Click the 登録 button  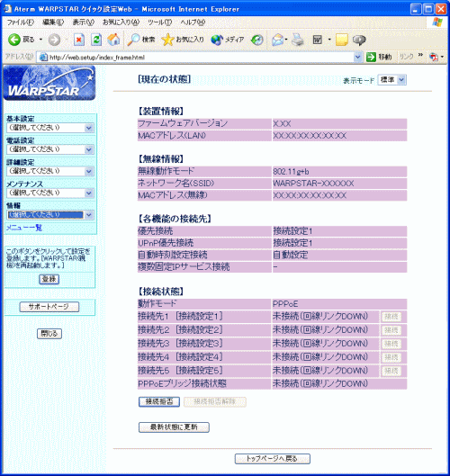pyautogui.click(x=49, y=279)
